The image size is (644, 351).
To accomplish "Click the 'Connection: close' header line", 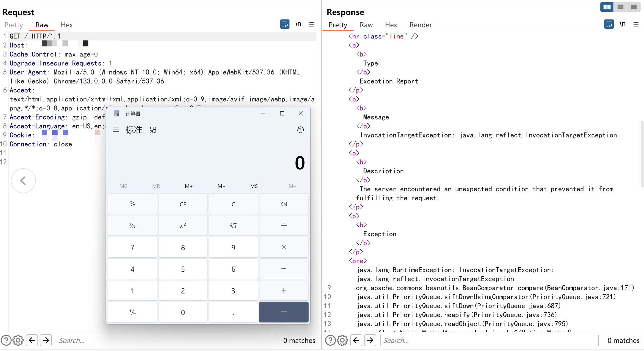I will pos(41,144).
